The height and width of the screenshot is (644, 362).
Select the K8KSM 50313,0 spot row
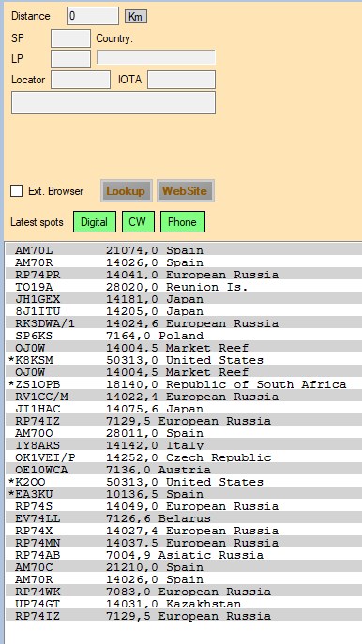coord(183,360)
